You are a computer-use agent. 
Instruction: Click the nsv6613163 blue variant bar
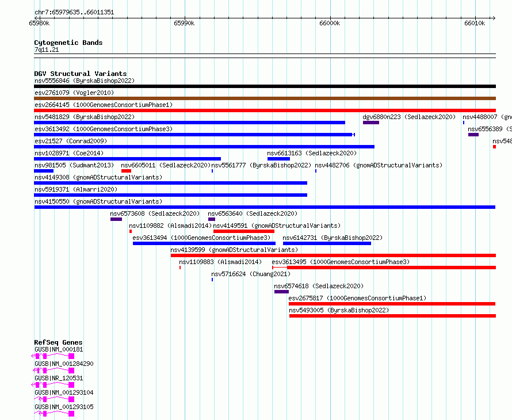[278, 159]
